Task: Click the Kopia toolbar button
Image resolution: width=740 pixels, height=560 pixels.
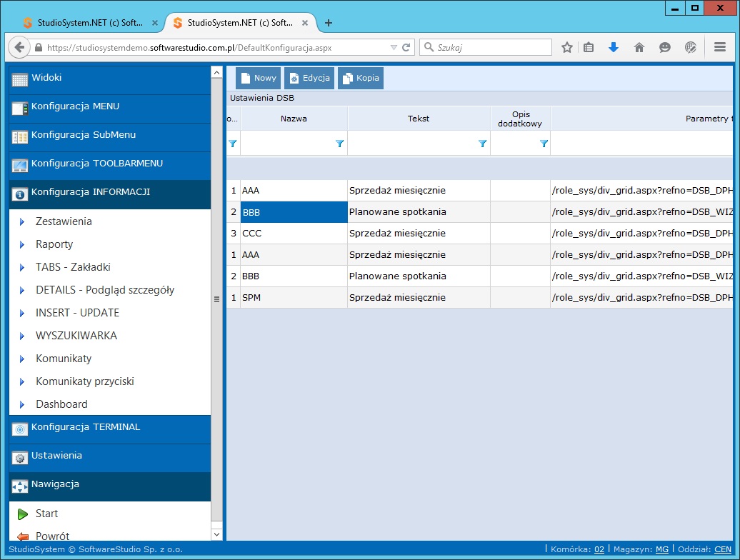Action: click(x=361, y=79)
